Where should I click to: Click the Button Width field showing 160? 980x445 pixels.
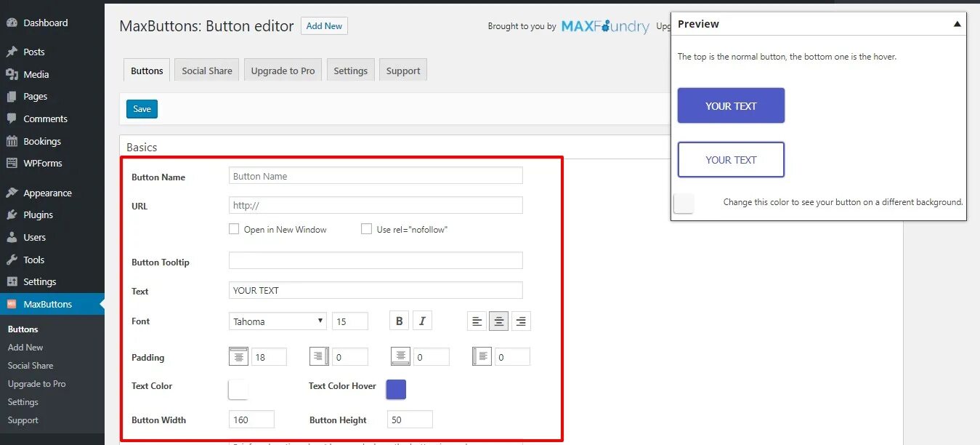coord(251,419)
